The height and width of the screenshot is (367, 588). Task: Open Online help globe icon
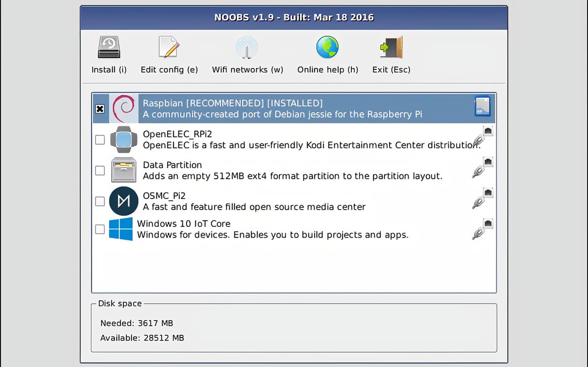(327, 48)
